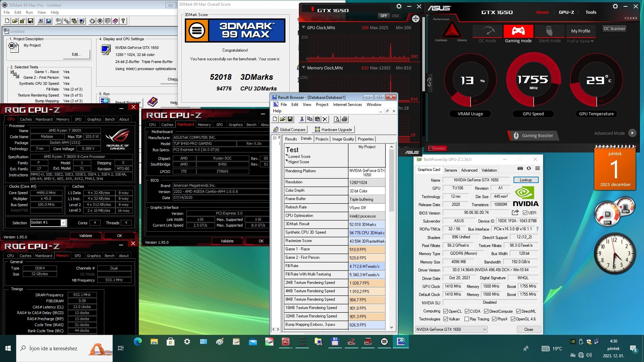This screenshot has width=644, height=362.
Task: Toggle Ray Tracing checkbox in GPU-Z
Action: click(x=467, y=319)
